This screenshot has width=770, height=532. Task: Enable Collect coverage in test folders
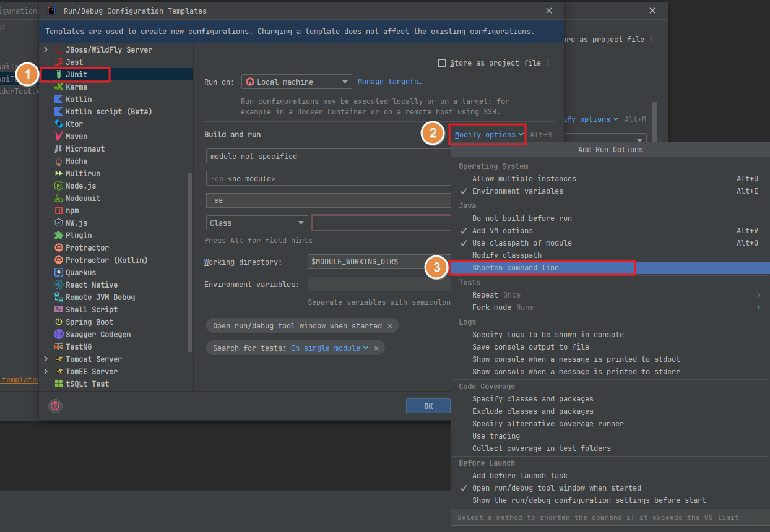click(x=610, y=448)
